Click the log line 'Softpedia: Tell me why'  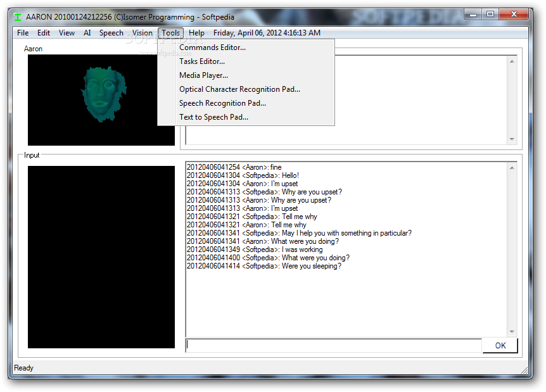(x=251, y=217)
